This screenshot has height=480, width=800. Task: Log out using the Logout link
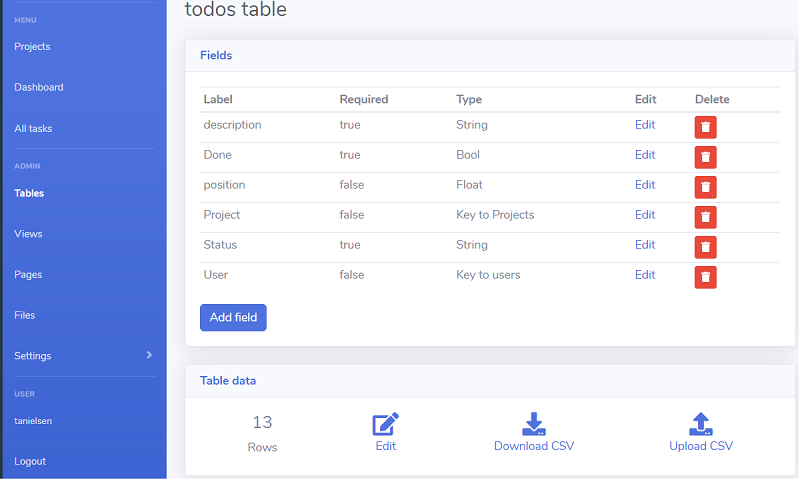(x=30, y=461)
